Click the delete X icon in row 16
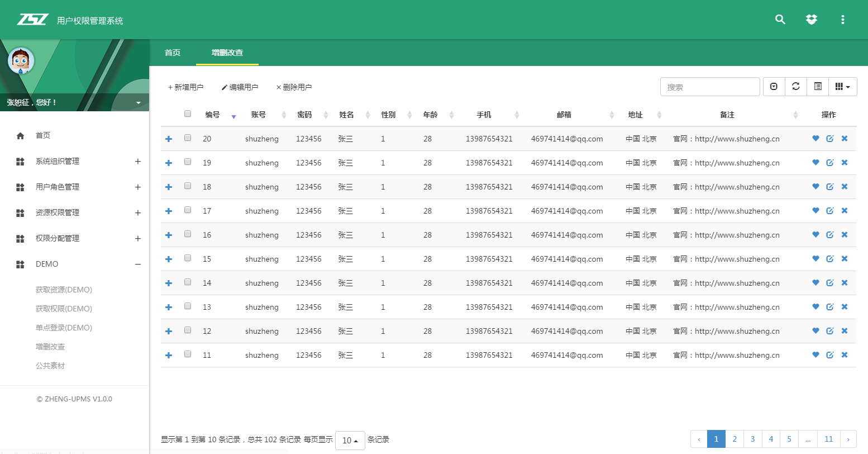 point(845,234)
